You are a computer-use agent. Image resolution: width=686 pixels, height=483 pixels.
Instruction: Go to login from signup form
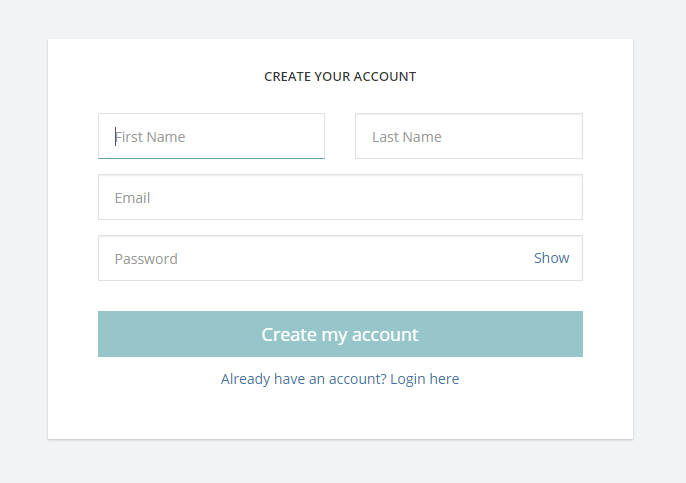click(x=425, y=379)
